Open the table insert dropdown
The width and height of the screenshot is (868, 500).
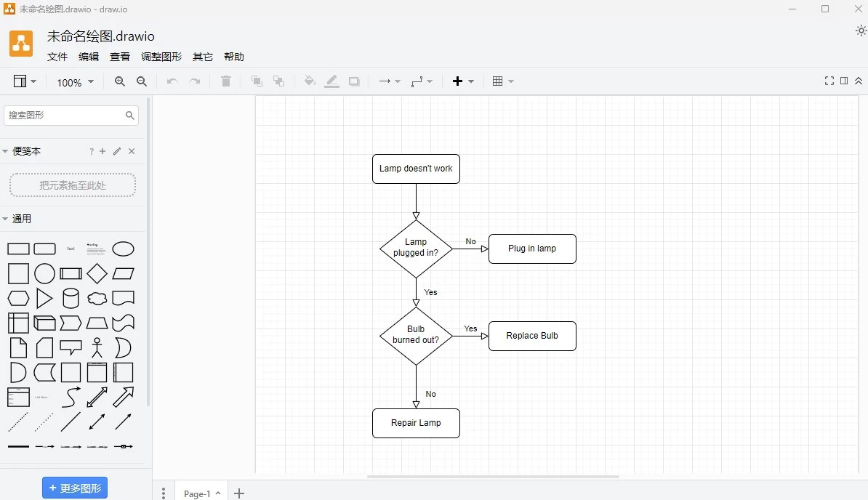(x=502, y=81)
